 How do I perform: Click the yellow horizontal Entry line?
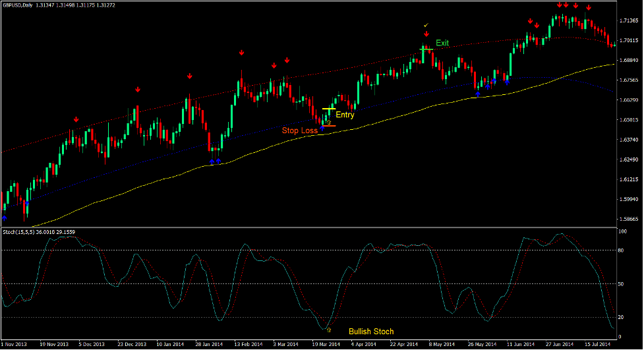(x=328, y=109)
